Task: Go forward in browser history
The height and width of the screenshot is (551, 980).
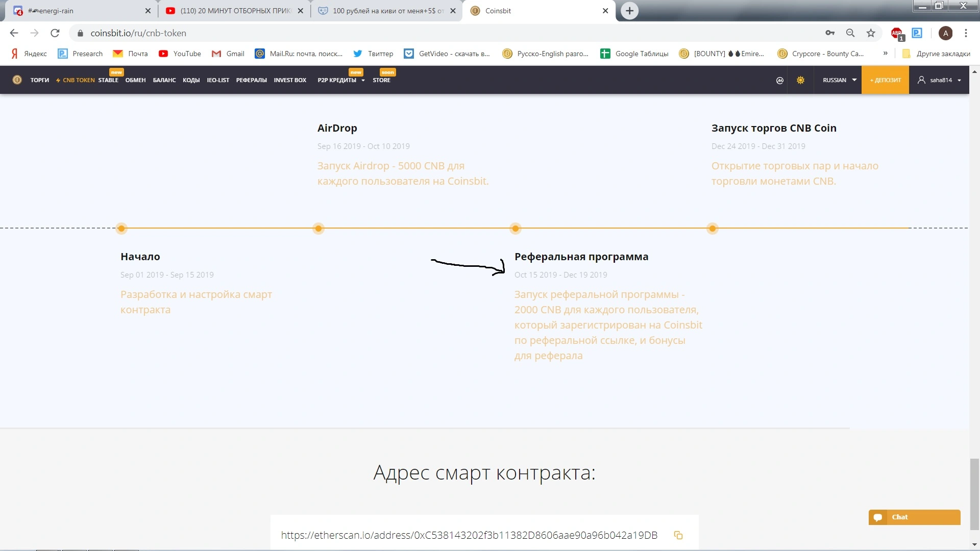Action: tap(34, 33)
